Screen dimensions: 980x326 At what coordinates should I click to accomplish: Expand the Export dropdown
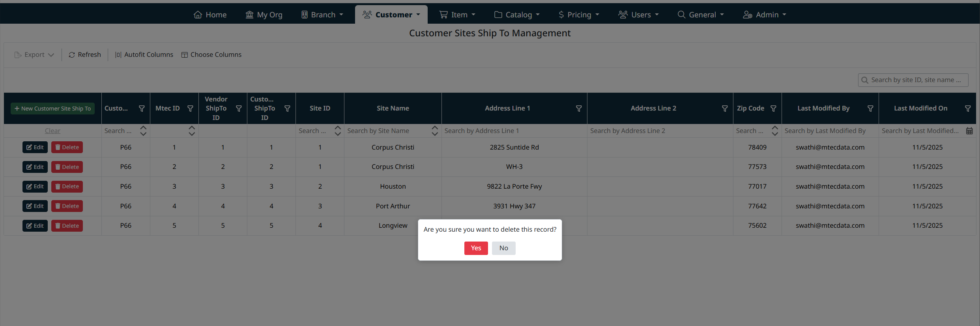[34, 54]
